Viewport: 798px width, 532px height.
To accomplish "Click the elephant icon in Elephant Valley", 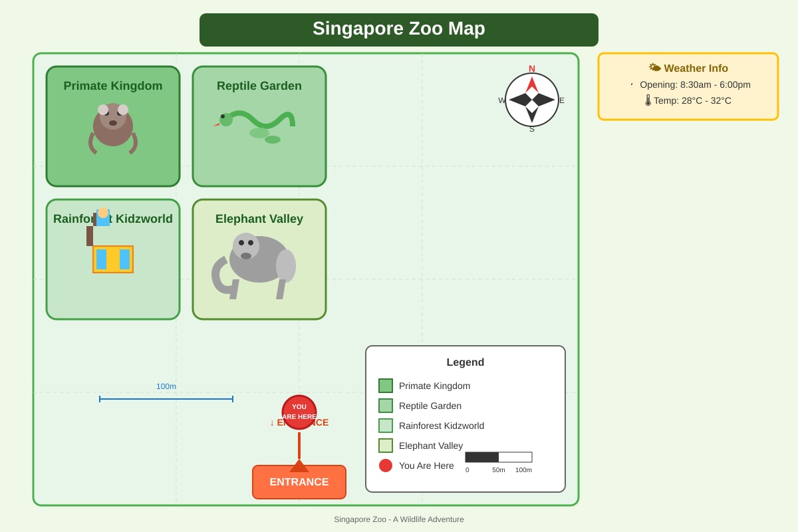I will pos(254,266).
